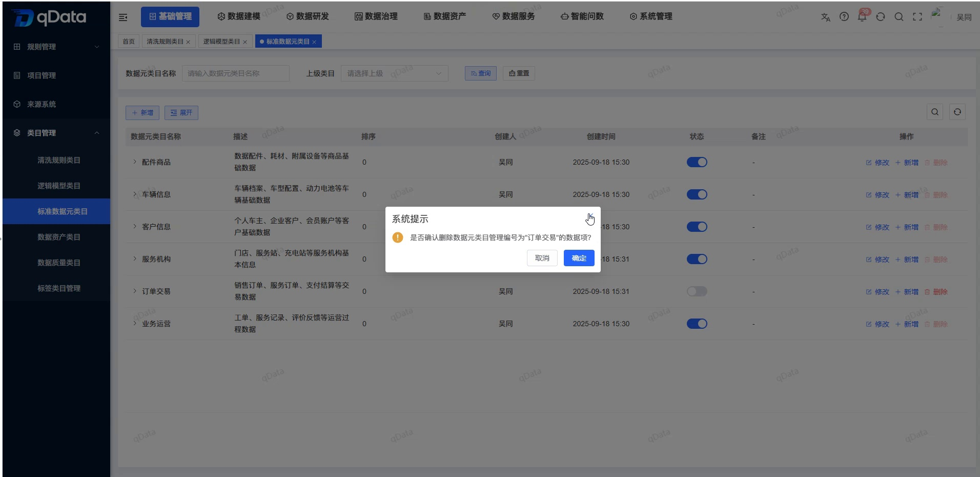Screen dimensions: 980x477
Task: Click the refresh icon in the top header
Action: 881,17
